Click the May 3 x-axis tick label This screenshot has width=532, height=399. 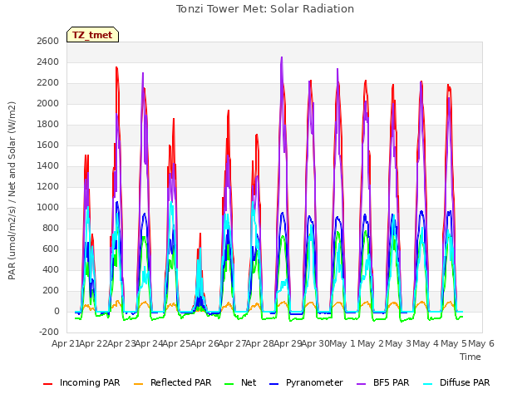[x=397, y=343]
